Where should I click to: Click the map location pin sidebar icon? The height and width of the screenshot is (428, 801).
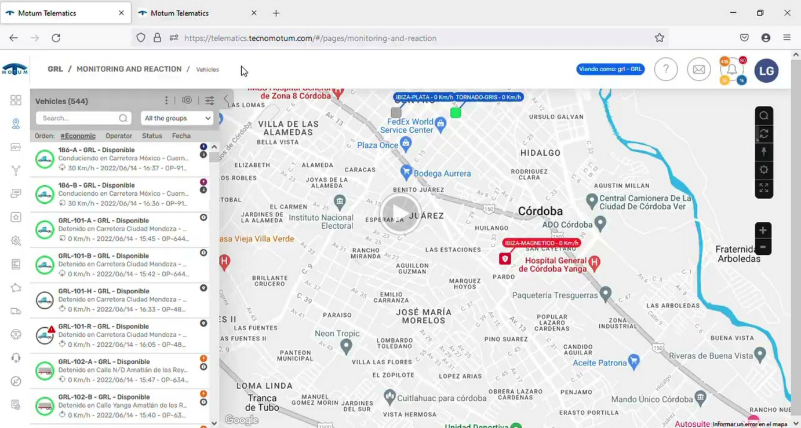[15, 124]
